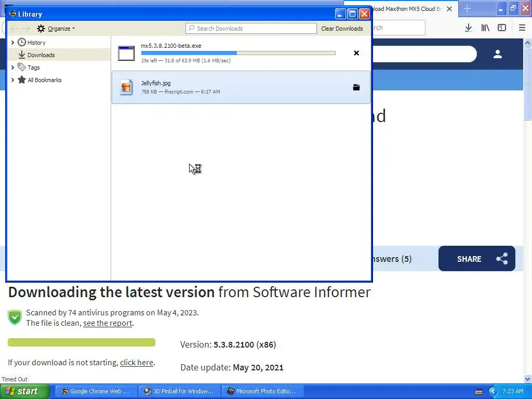Screen dimensions: 532x399
Task: Click the Jellyfish.jpg thumbnail icon
Action: click(126, 87)
